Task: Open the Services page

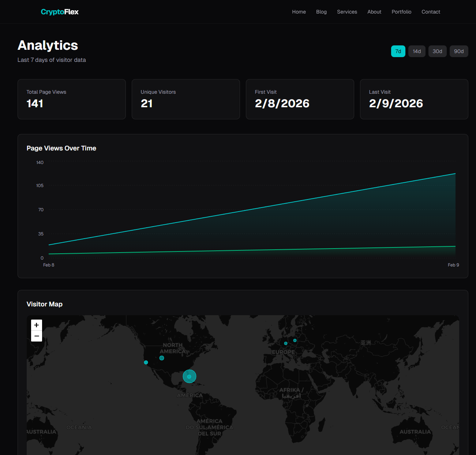Action: (347, 12)
